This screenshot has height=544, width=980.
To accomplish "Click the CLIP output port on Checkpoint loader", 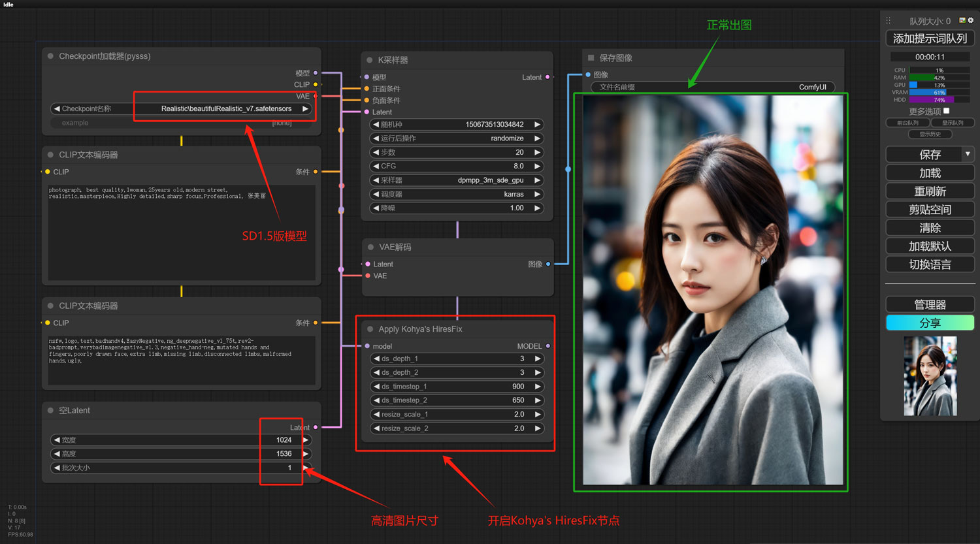I will (x=316, y=84).
